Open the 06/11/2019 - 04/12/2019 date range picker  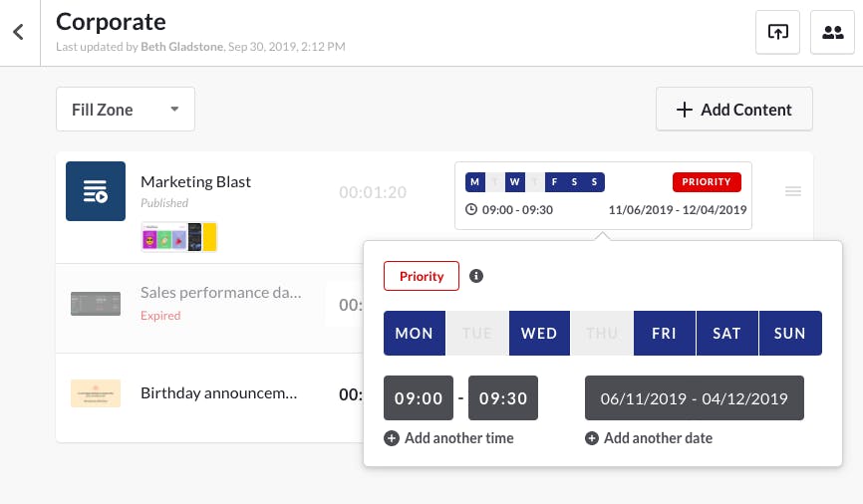(694, 397)
